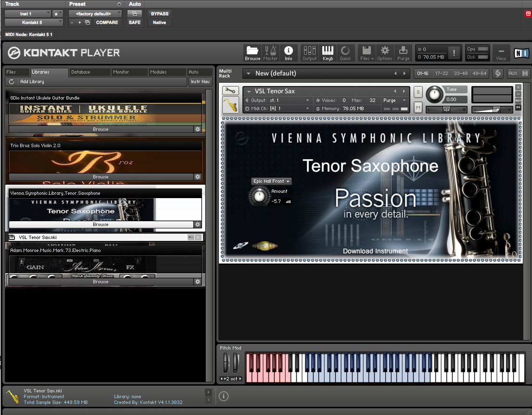Click the Pitch wheel on keyboard
The width and height of the screenshot is (532, 415).
pos(226,363)
